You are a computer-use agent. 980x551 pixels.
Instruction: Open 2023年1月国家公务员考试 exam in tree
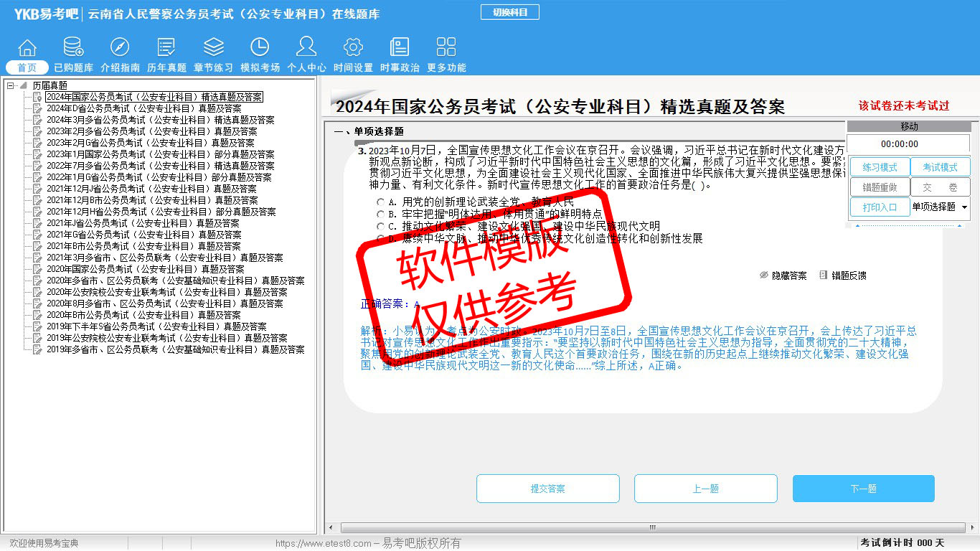click(159, 154)
